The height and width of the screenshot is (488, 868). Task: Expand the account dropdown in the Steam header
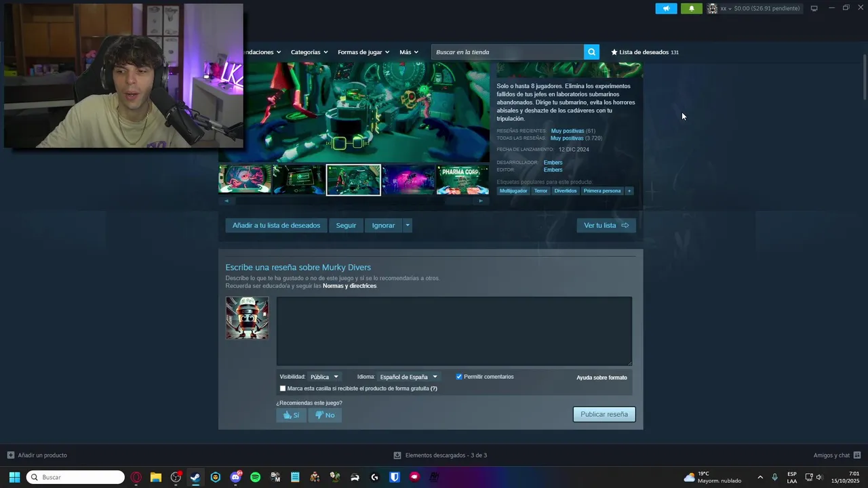[x=730, y=9]
